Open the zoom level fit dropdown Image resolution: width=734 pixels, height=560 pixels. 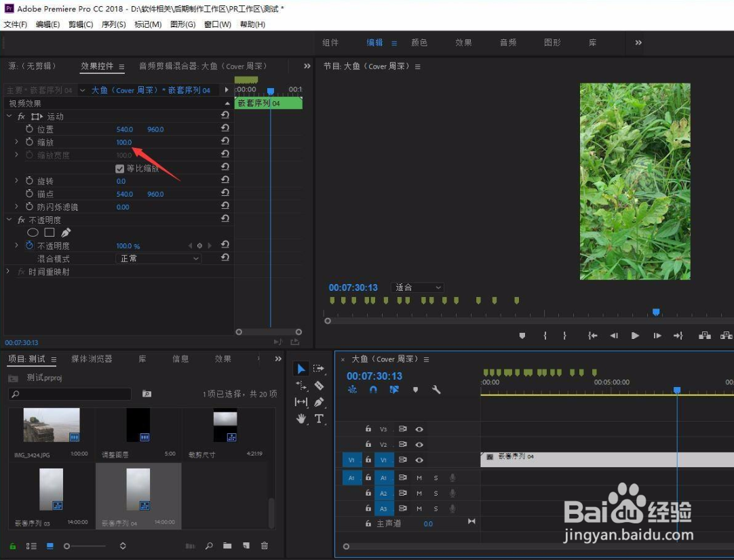click(417, 287)
